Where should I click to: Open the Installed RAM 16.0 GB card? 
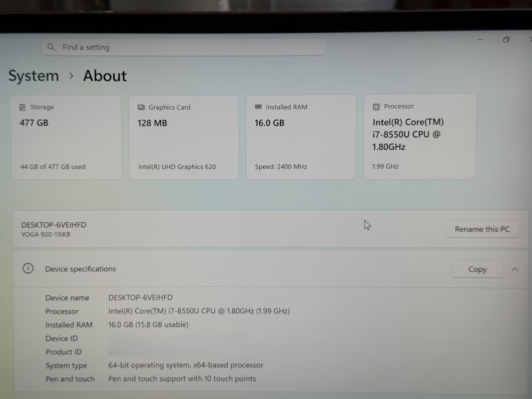click(301, 137)
